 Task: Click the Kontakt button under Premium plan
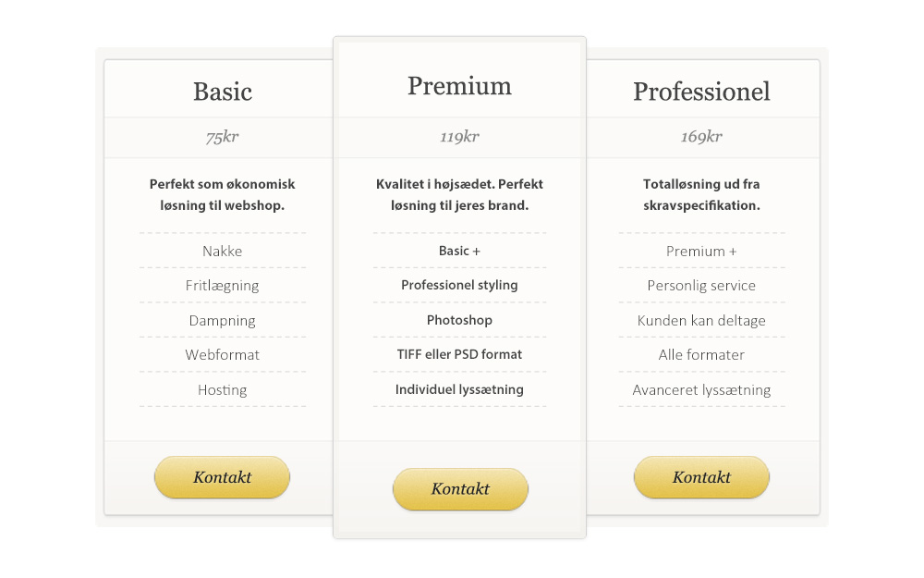[460, 488]
